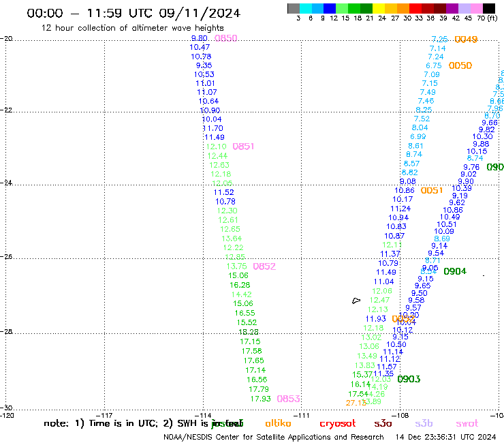
Task: Select the 11.07 wave height reading
Action: 206,92
